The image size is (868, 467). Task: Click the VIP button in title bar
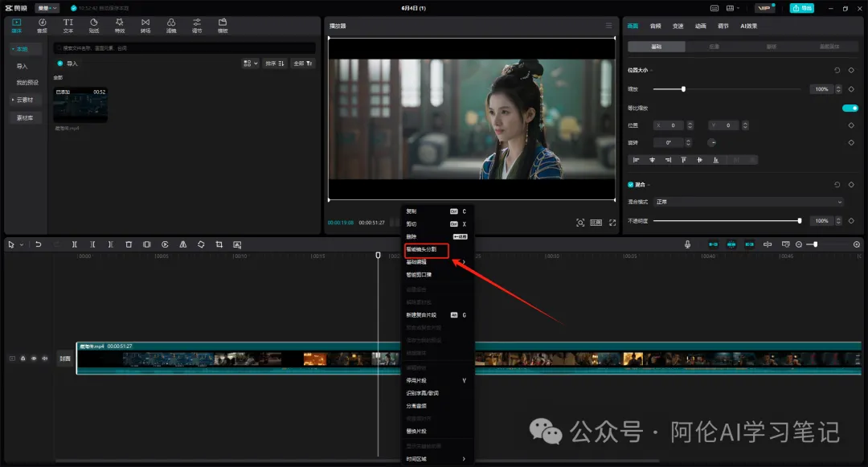click(764, 8)
